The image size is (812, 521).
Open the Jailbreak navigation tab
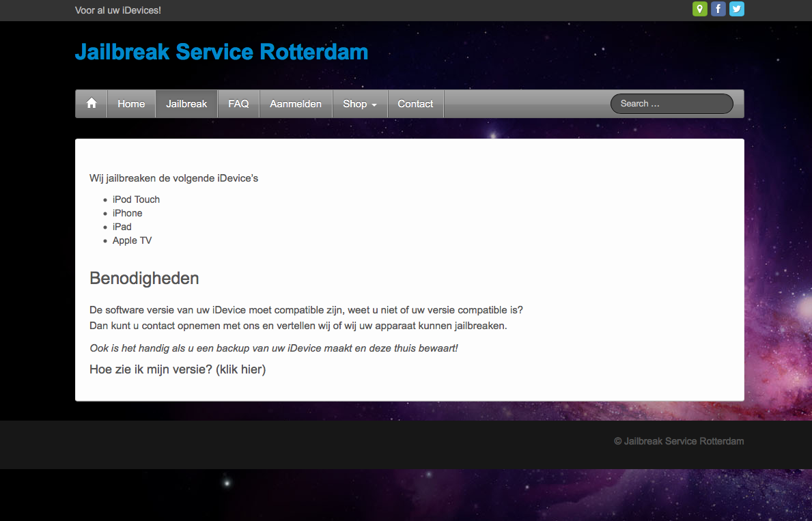pos(186,104)
